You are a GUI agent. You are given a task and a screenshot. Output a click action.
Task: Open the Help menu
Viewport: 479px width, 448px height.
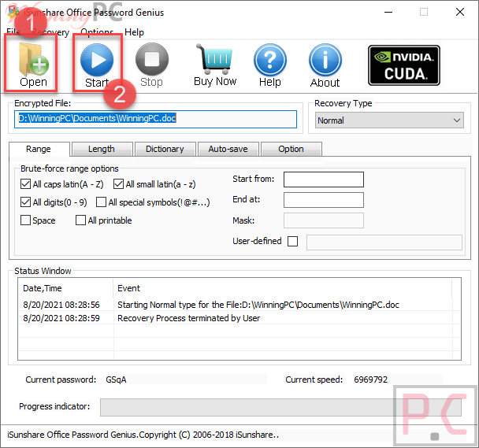click(x=134, y=32)
